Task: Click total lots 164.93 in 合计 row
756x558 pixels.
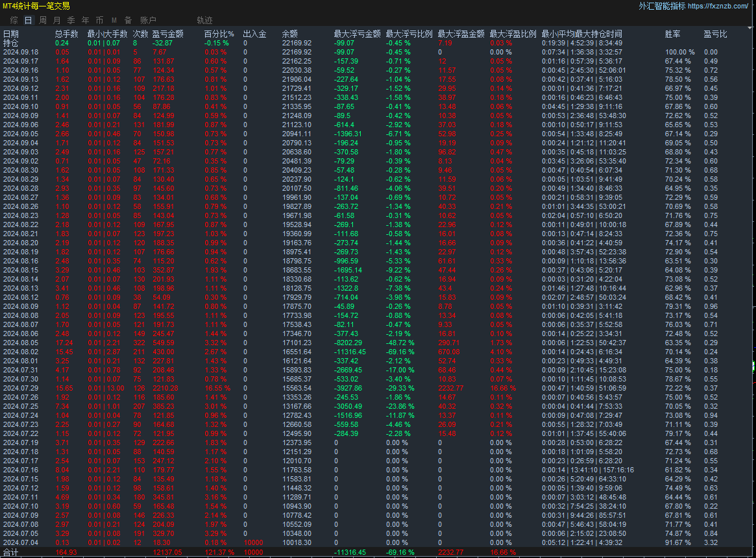Action: pos(66,552)
